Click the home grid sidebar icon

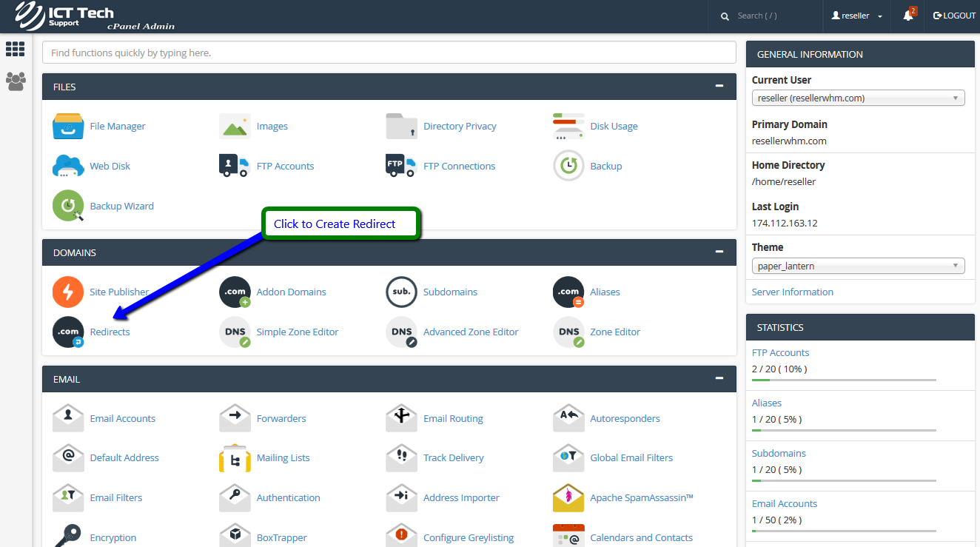coord(16,50)
